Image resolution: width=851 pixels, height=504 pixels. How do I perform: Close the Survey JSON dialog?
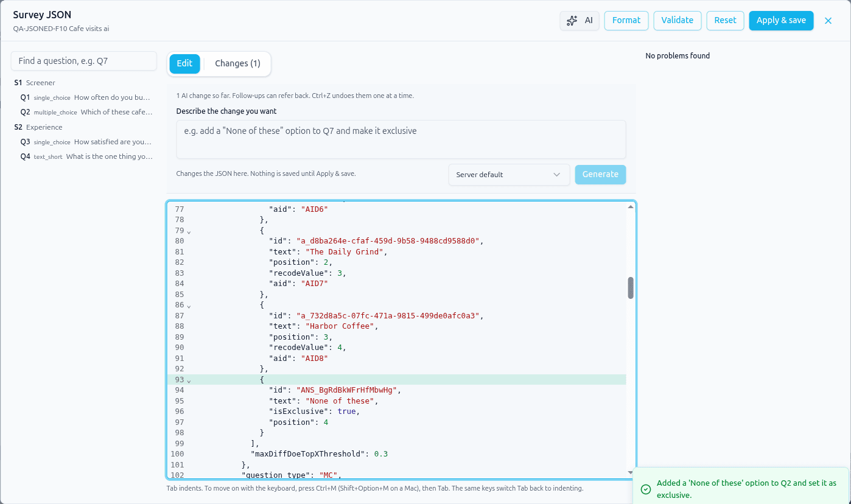tap(828, 21)
